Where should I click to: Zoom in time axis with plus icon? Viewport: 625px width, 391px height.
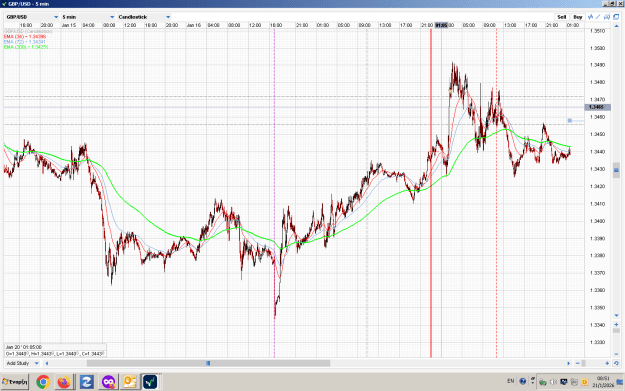pos(607,363)
